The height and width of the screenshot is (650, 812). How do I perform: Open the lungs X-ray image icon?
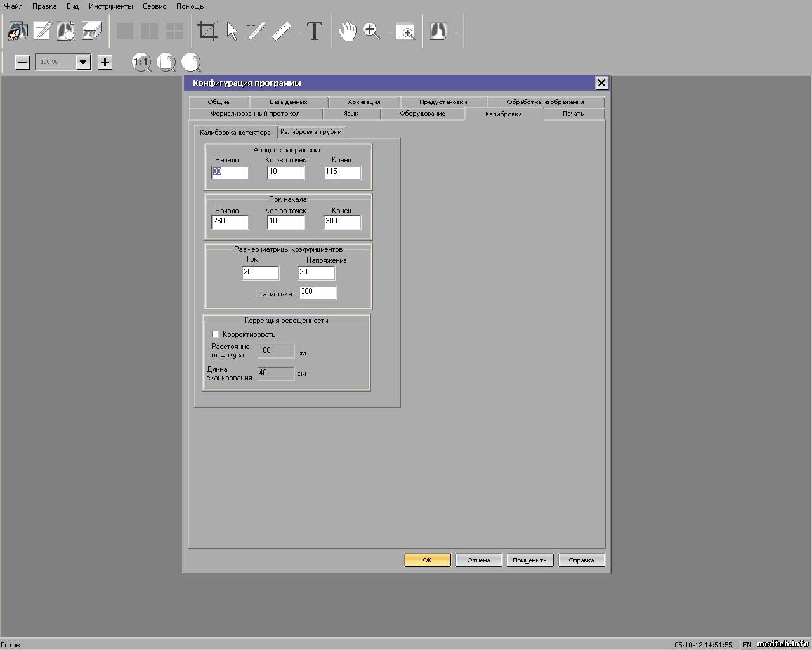pyautogui.click(x=438, y=31)
